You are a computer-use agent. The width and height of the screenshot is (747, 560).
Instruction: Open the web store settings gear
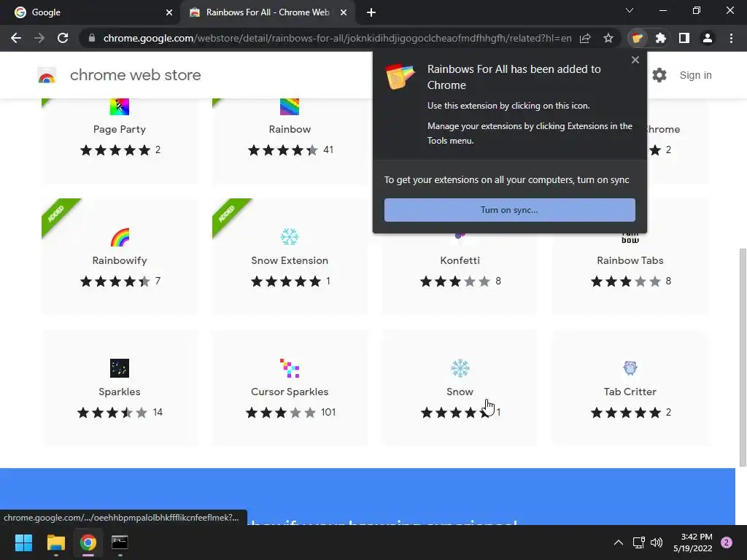click(x=659, y=75)
